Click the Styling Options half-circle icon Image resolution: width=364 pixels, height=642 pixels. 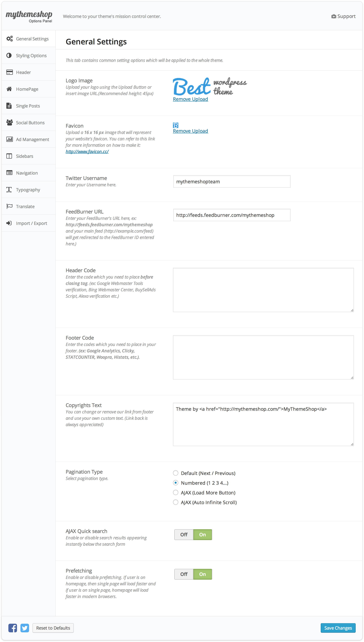(9, 55)
